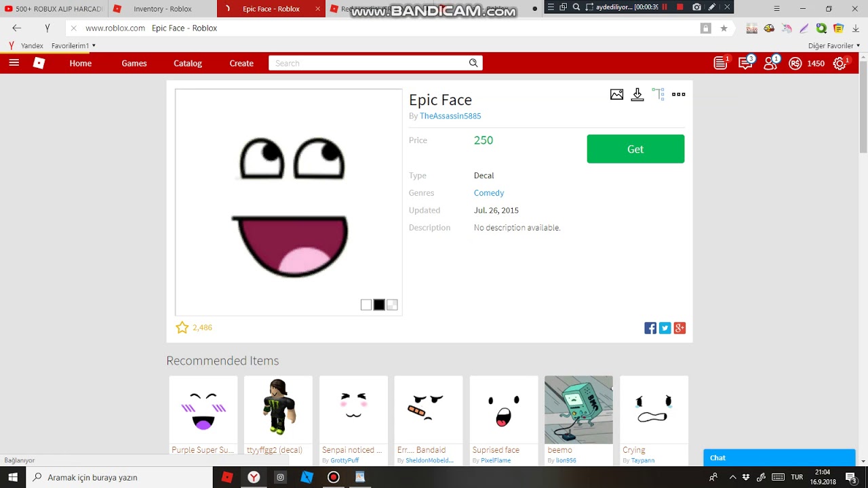Click the 1450 Robux balance
The image size is (868, 488).
pyautogui.click(x=816, y=63)
